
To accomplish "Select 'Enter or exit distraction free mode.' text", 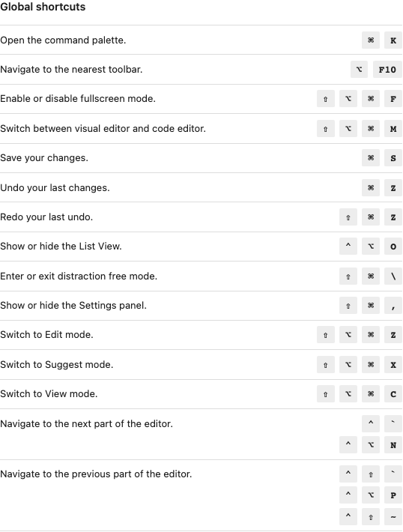I will coord(79,276).
